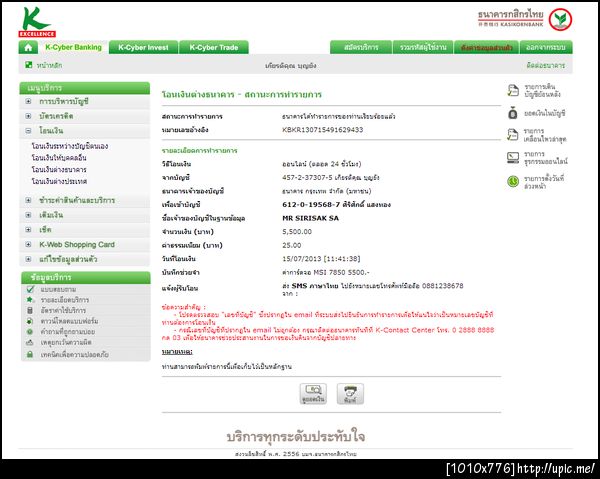Open the รายละเอียดบริการ link

(65, 300)
